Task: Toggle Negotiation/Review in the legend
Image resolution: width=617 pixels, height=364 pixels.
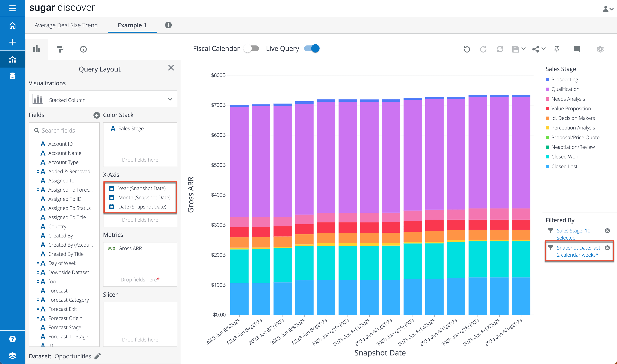Action: pyautogui.click(x=570, y=147)
